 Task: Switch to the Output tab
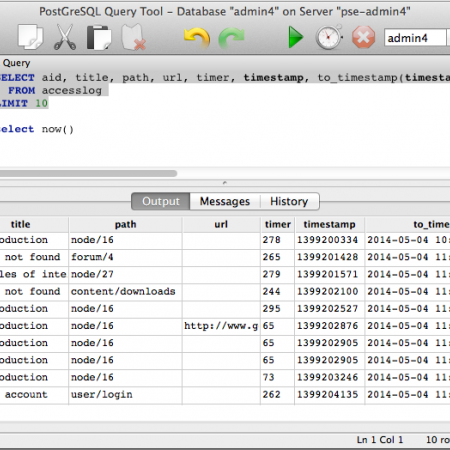(x=161, y=201)
